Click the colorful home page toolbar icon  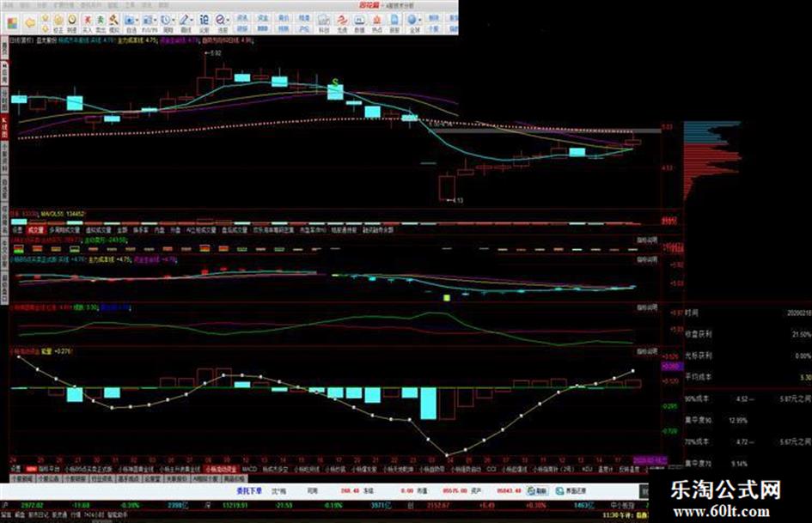tap(12, 23)
